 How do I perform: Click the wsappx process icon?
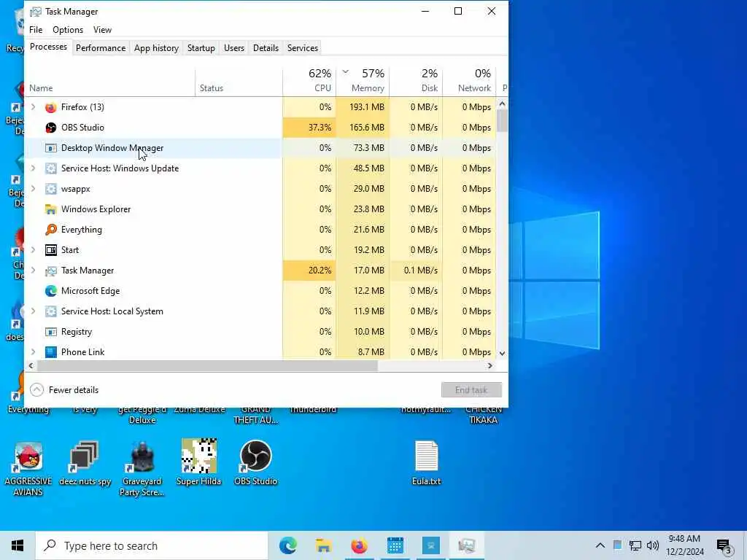[x=50, y=189]
